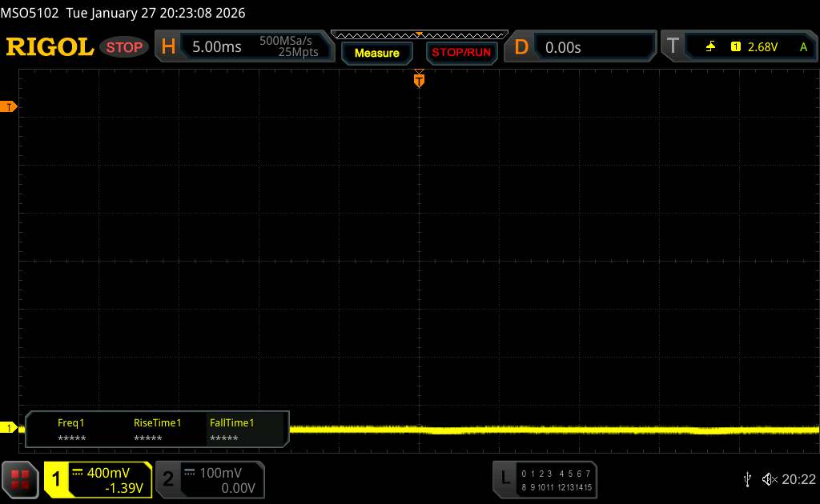The image size is (820, 504).
Task: Select the yellow channel 1 ground marker
Action: (9, 429)
